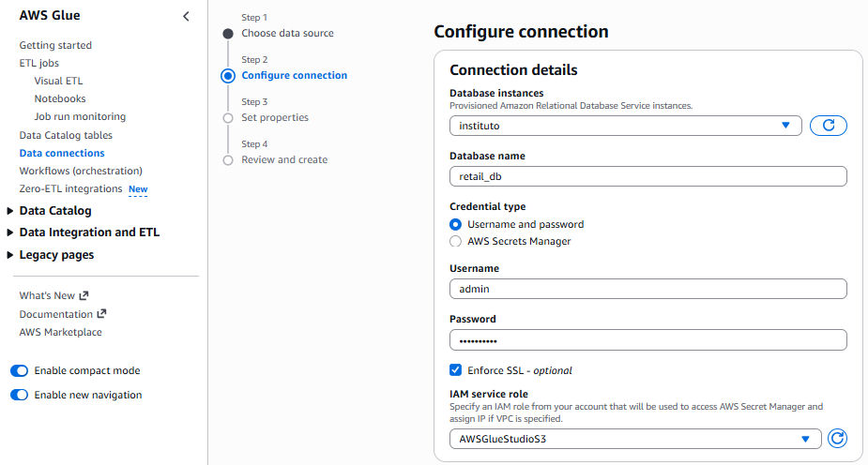Select AWS Secrets Manager credential type
868x465 pixels.
point(456,241)
